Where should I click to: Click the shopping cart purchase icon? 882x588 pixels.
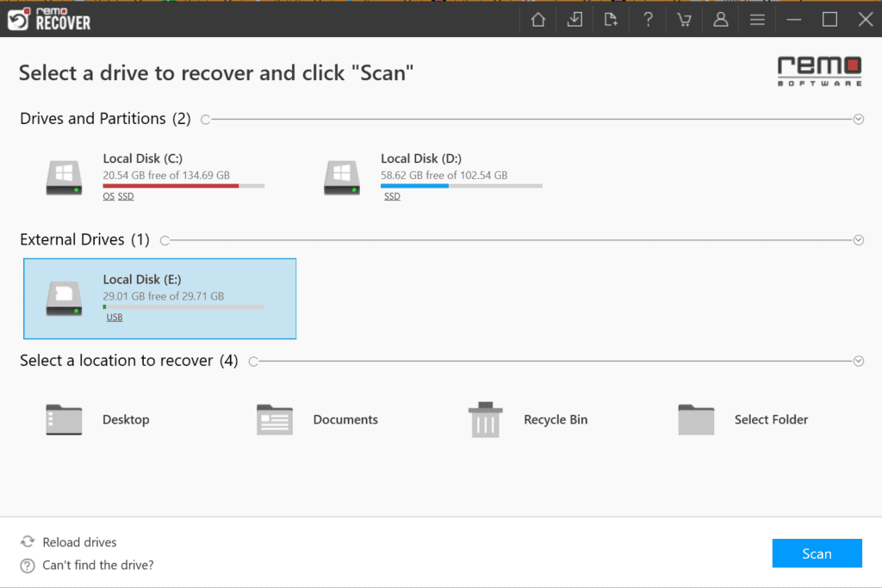click(684, 18)
